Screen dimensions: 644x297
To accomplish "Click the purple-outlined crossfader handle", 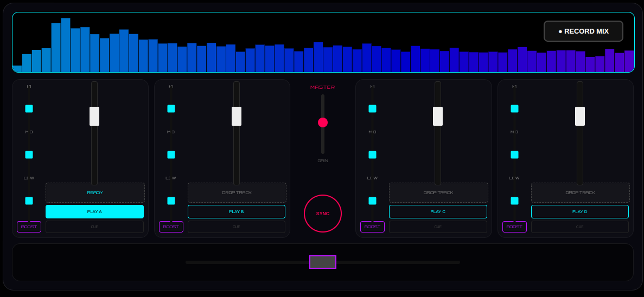I will pyautogui.click(x=323, y=262).
